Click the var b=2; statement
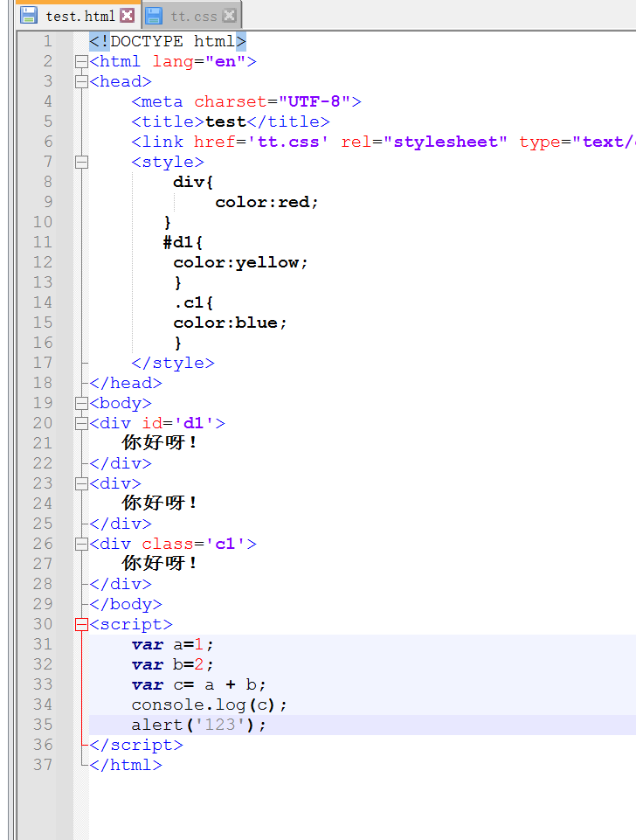Screen dimensions: 636x840 click(x=172, y=665)
